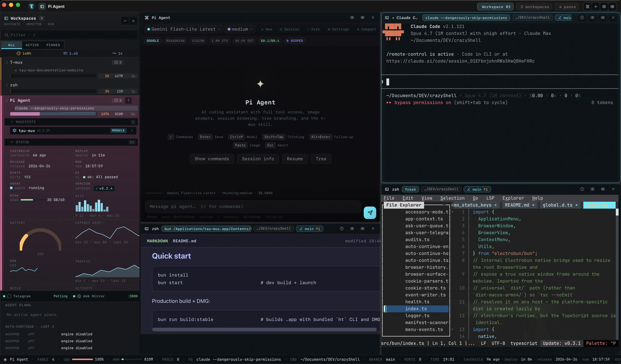Click the memory icon showing 1.4G
This screenshot has width=621, height=364.
tap(65, 53)
